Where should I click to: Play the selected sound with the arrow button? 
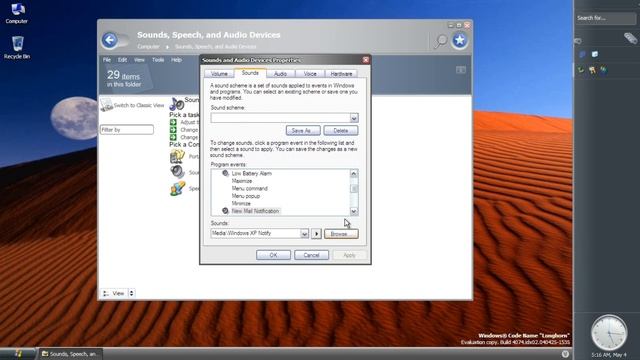pyautogui.click(x=316, y=233)
